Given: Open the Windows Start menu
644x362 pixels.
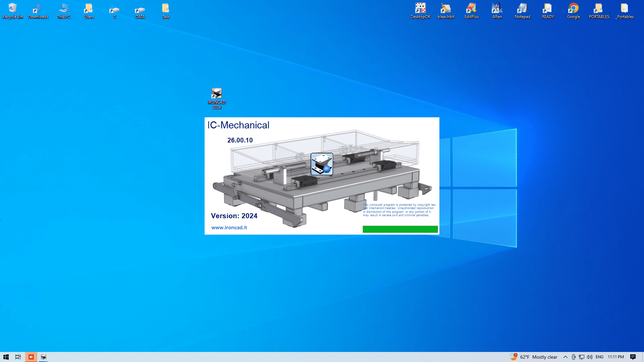Looking at the screenshot, I should click(6, 357).
